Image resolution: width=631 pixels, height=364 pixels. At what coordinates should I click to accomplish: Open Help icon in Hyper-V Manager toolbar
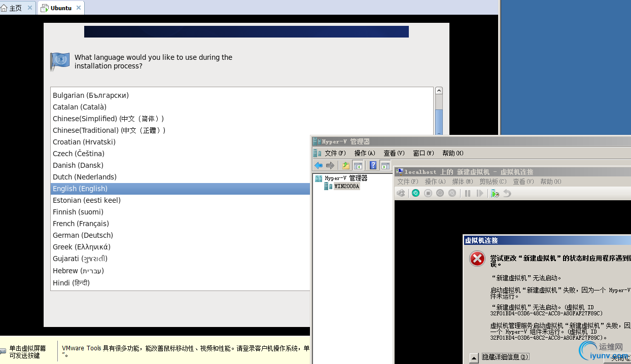pyautogui.click(x=373, y=165)
